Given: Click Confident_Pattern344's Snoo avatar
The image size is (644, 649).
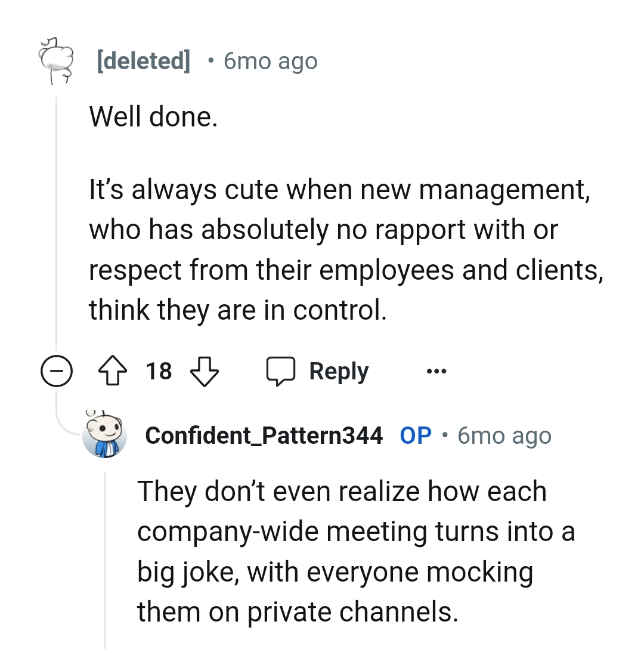Looking at the screenshot, I should click(x=104, y=436).
